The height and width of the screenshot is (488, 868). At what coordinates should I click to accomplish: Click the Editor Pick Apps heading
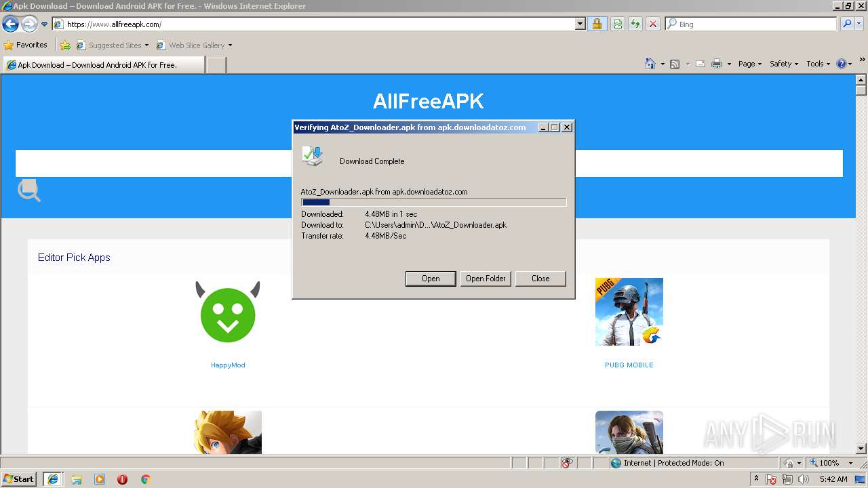(74, 258)
